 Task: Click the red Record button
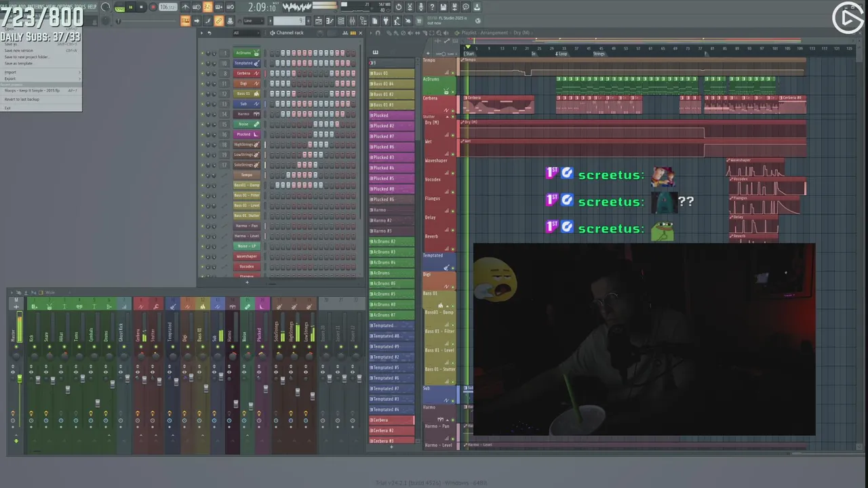(153, 7)
